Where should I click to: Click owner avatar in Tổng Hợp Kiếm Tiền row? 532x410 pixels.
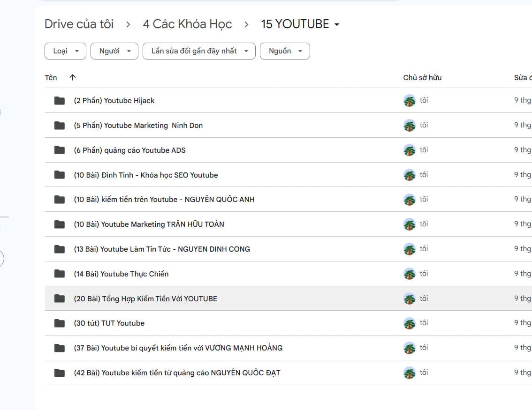(410, 298)
